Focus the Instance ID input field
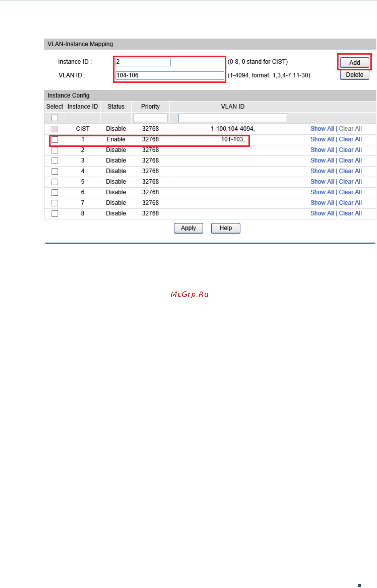 143,62
